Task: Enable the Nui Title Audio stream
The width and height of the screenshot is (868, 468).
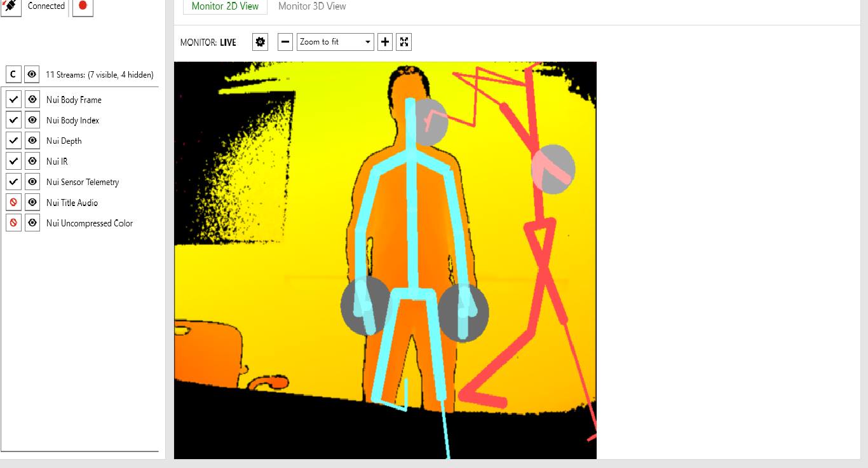Action: tap(13, 202)
